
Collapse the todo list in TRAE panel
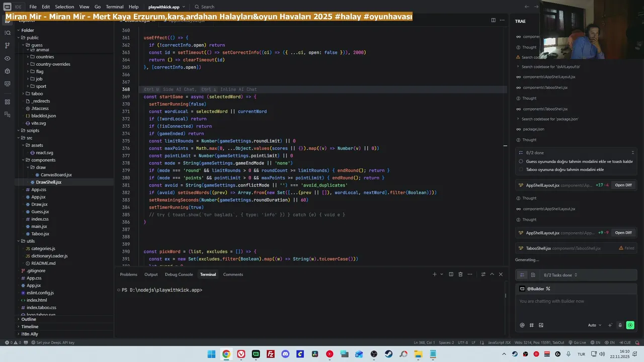coord(632,153)
